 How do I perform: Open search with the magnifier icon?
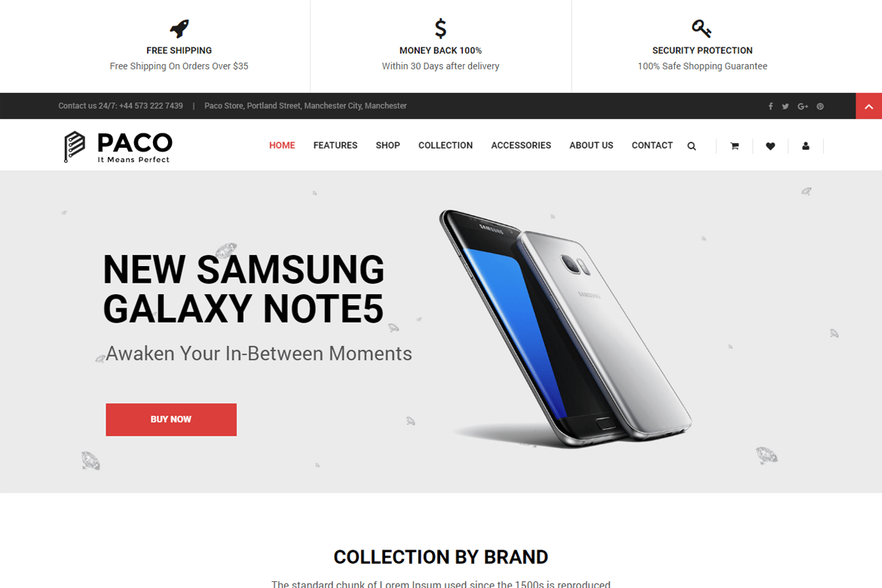[x=692, y=146]
